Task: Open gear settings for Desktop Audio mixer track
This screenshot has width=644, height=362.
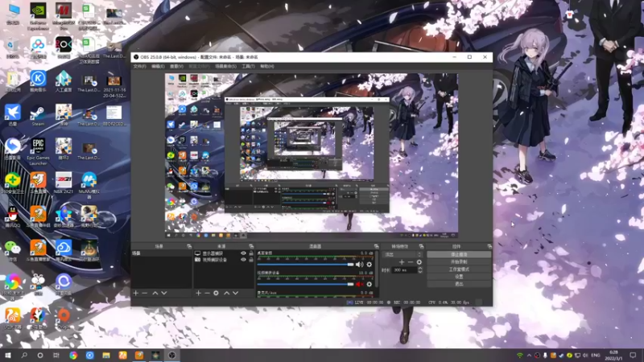Action: (369, 265)
